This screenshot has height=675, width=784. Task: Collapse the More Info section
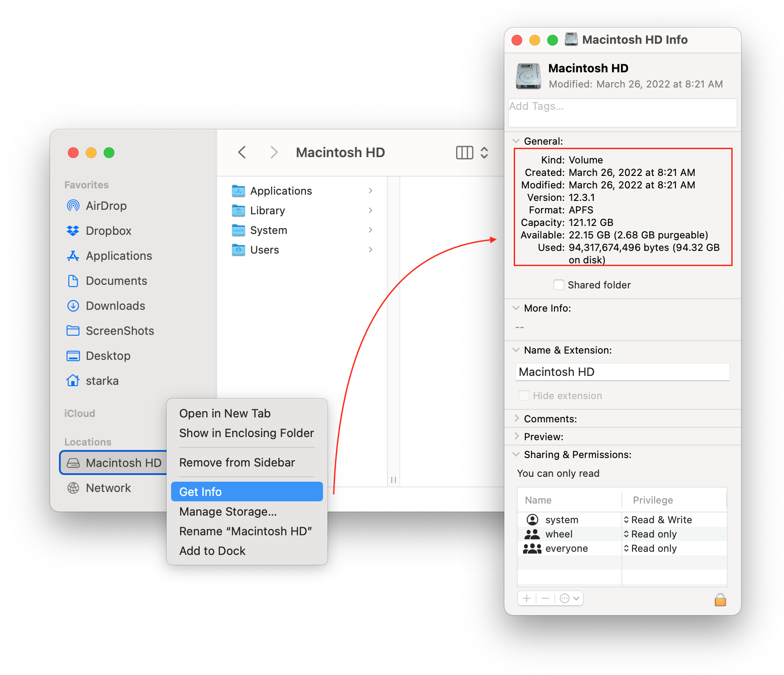[x=516, y=308]
